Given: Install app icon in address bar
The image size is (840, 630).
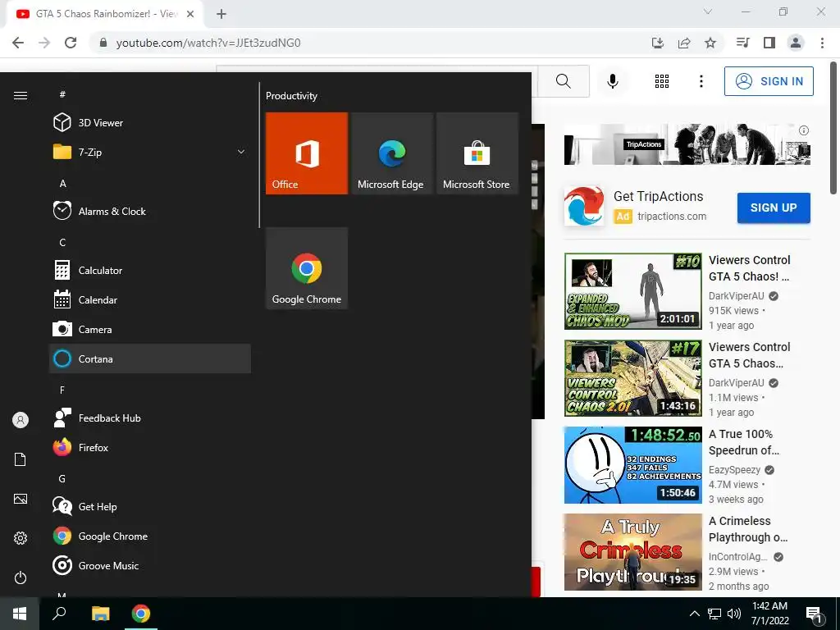Looking at the screenshot, I should coord(658,43).
